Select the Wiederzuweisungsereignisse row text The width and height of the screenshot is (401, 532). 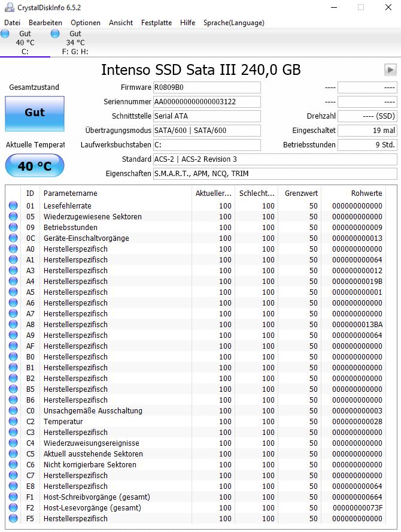[91, 443]
